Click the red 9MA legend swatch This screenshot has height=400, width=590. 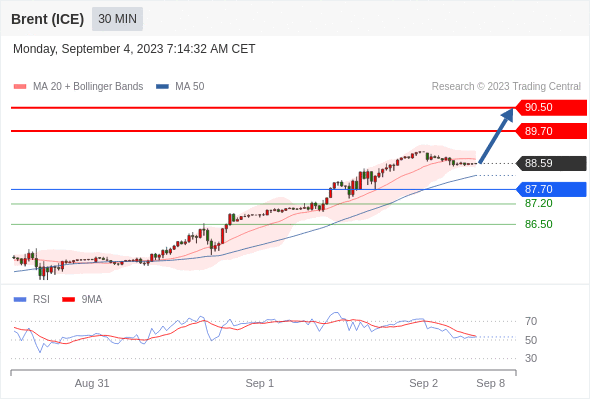pos(68,300)
